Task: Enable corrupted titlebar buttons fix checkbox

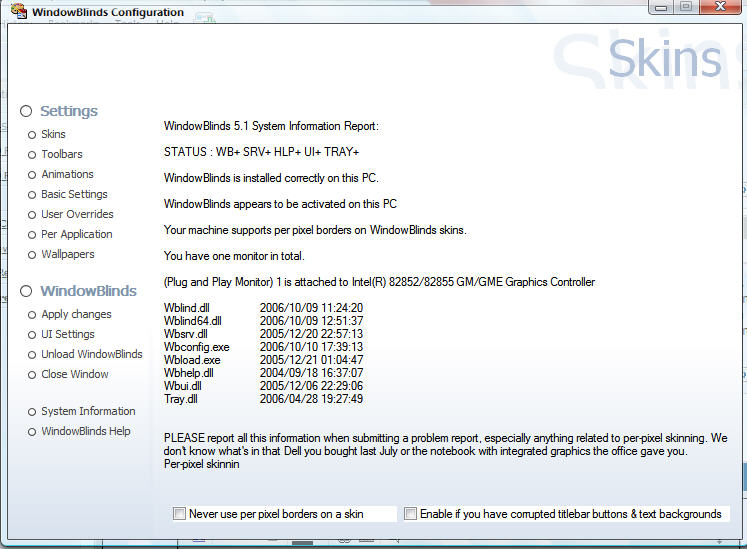Action: [410, 514]
